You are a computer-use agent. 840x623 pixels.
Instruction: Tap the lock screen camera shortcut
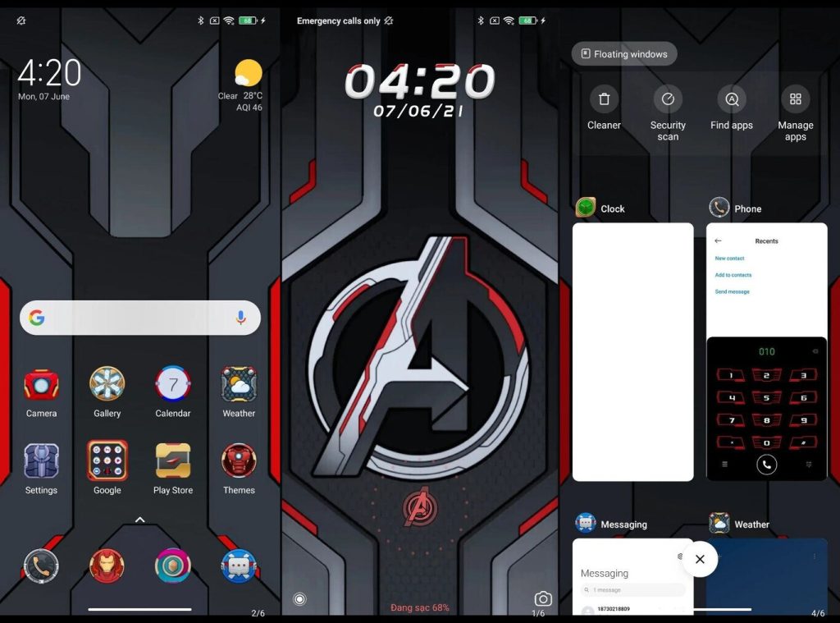click(x=543, y=598)
